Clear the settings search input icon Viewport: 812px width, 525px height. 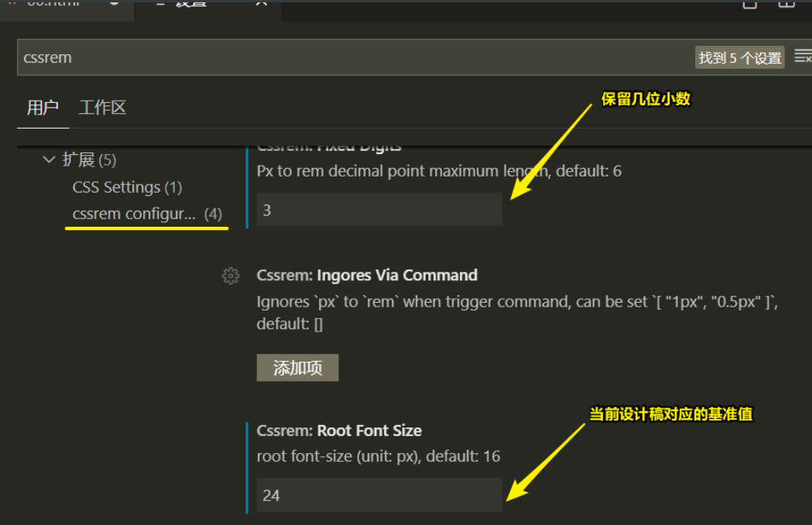click(x=803, y=57)
